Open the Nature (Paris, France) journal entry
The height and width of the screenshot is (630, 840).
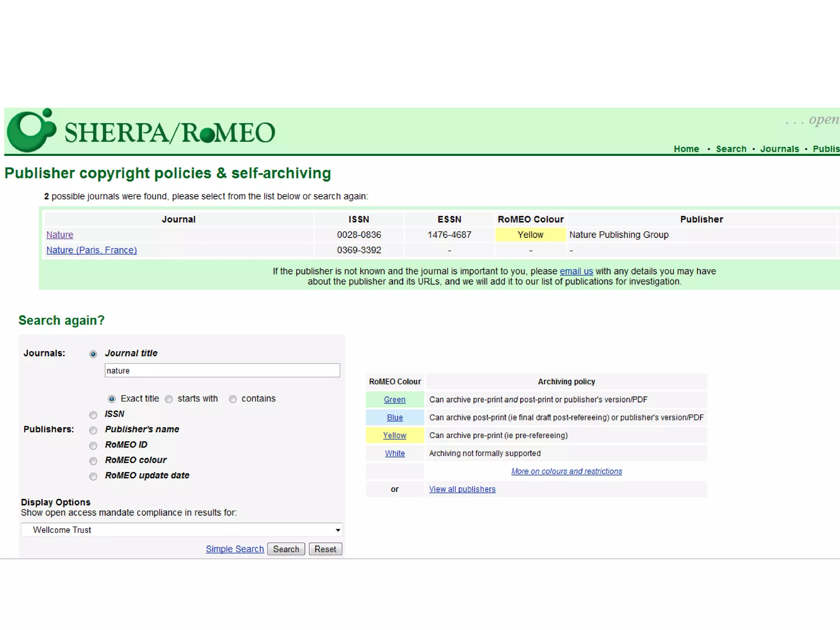coord(91,250)
